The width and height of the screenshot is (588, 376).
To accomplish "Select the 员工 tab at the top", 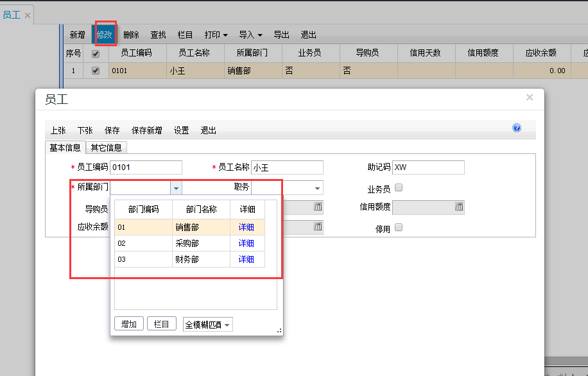I will tap(12, 13).
